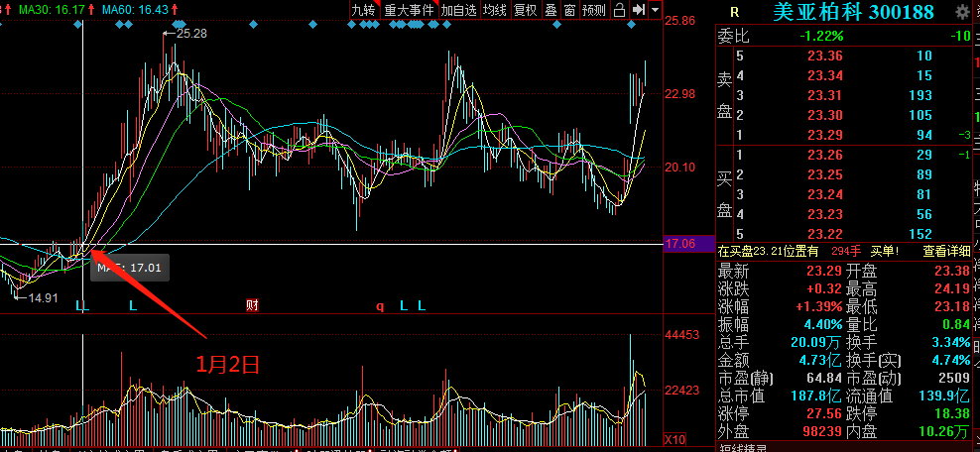The image size is (980, 452).
Task: Click the 财 financial report marker on chart
Action: pos(253,305)
